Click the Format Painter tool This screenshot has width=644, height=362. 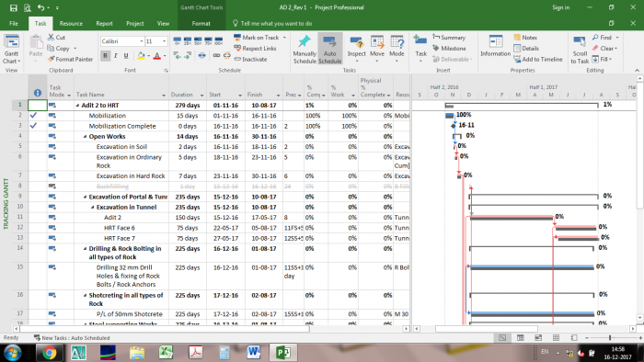coord(70,59)
